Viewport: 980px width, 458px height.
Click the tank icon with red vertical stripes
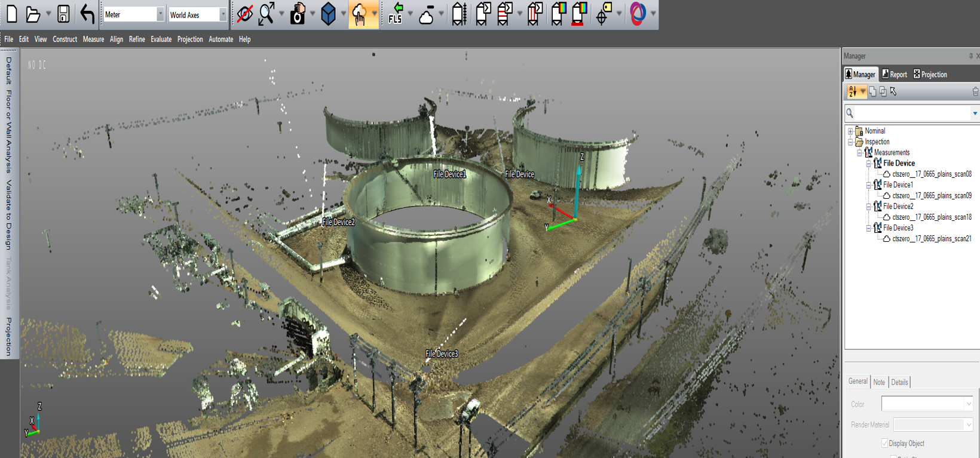[535, 14]
